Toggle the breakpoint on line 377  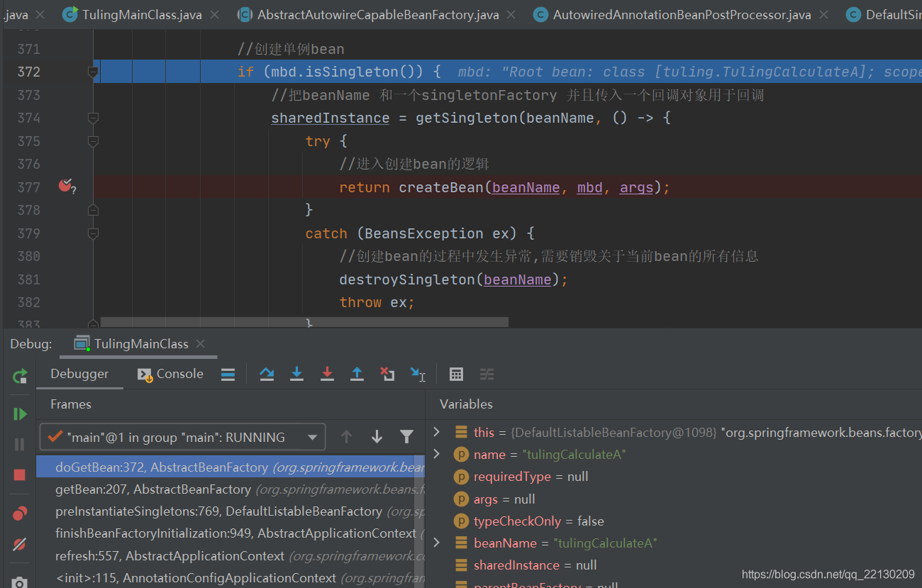65,187
